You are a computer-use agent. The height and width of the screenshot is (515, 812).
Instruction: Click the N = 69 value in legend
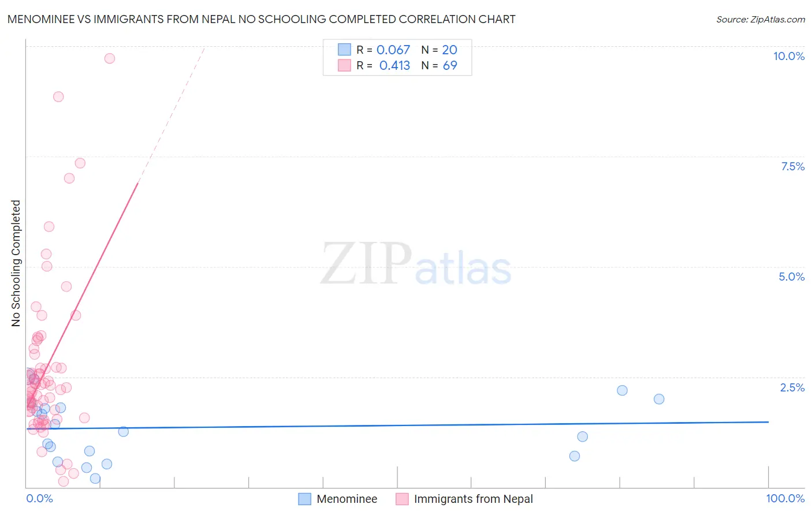point(439,65)
